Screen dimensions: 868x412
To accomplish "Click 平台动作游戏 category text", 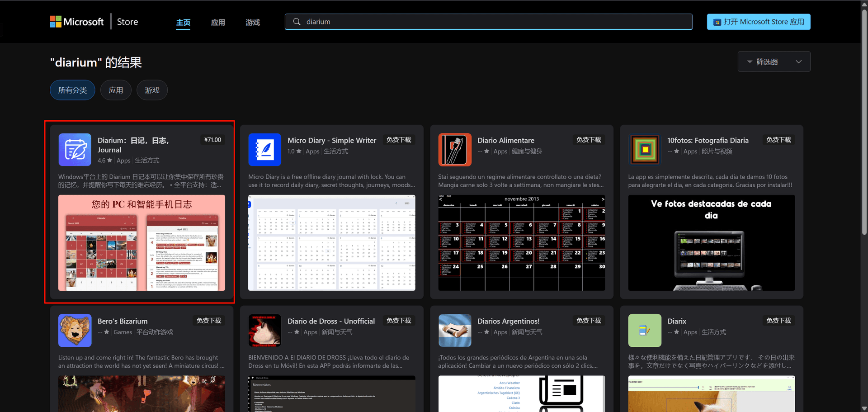I will (155, 332).
